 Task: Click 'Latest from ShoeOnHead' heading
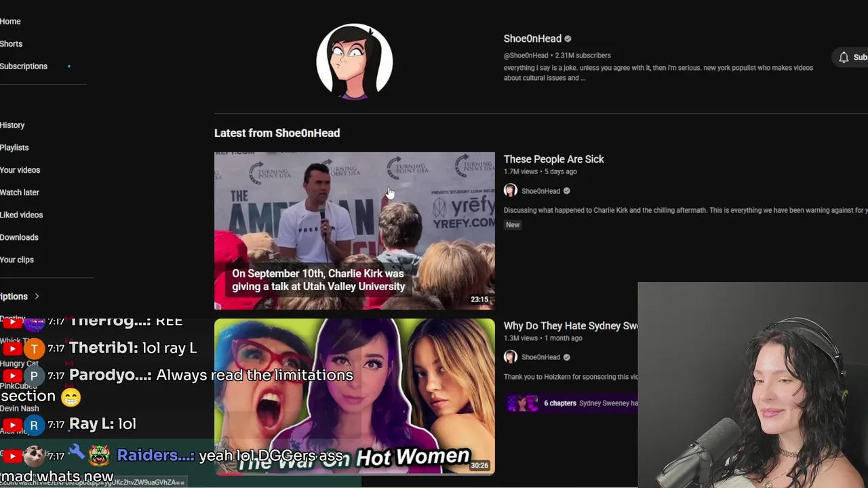(x=277, y=134)
